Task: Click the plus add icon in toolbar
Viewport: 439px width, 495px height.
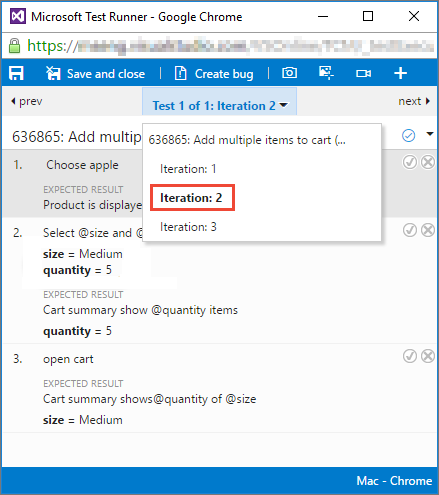Action: click(400, 73)
